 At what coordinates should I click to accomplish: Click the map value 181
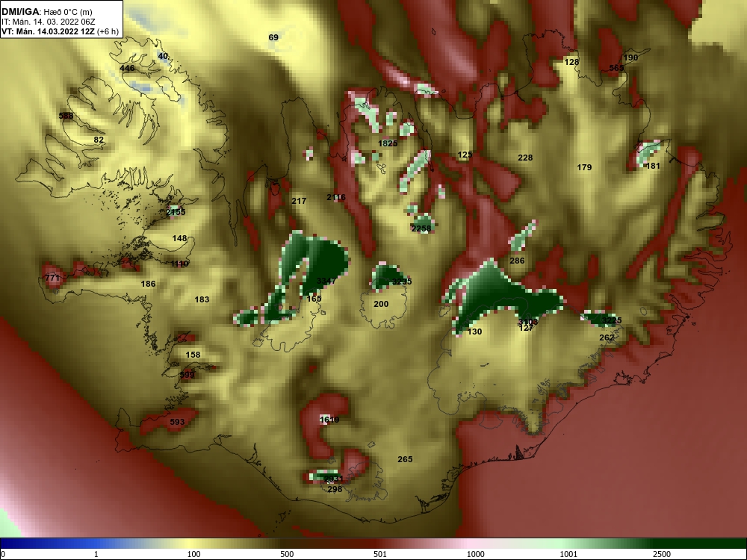[653, 166]
